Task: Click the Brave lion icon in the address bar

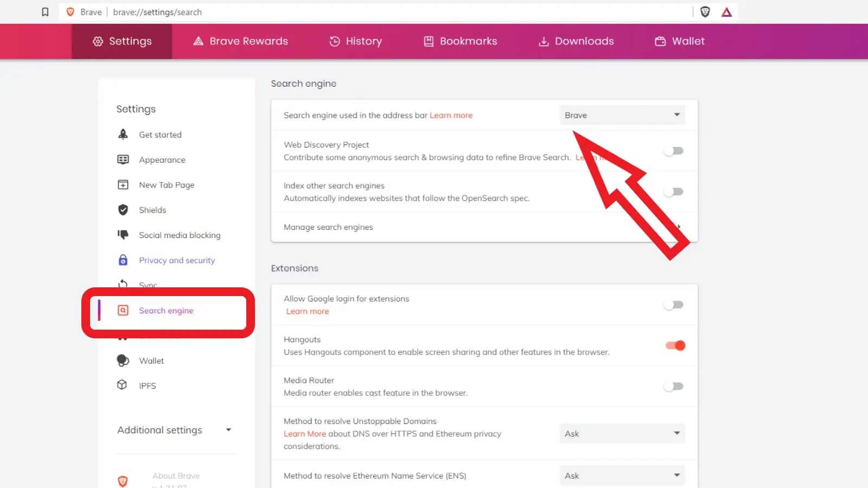Action: [x=70, y=12]
